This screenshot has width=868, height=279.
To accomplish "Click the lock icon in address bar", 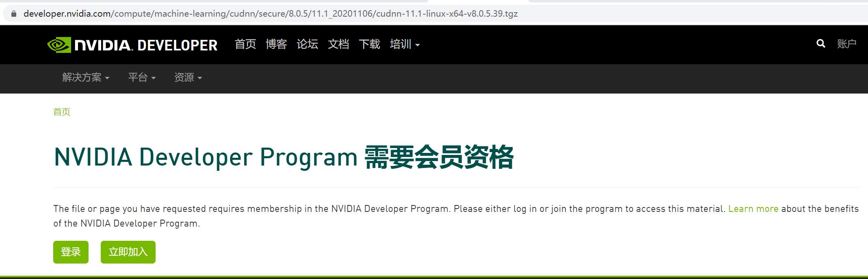I will (x=14, y=14).
